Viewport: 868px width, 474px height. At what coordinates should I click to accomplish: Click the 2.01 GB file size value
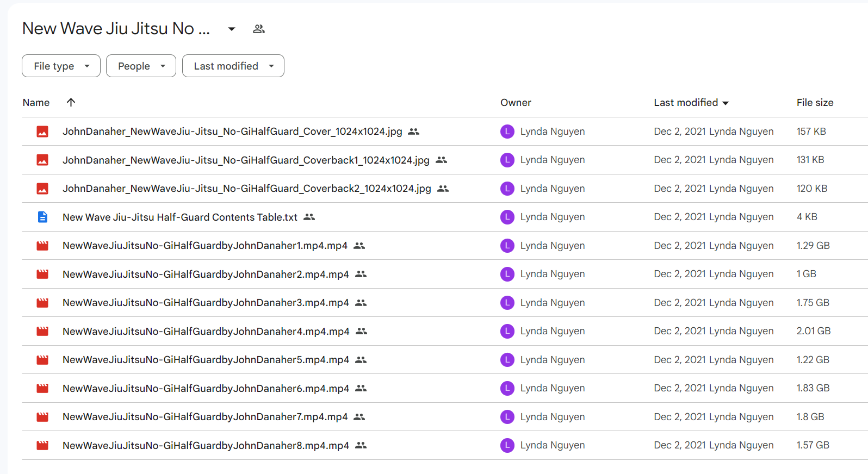coord(814,331)
